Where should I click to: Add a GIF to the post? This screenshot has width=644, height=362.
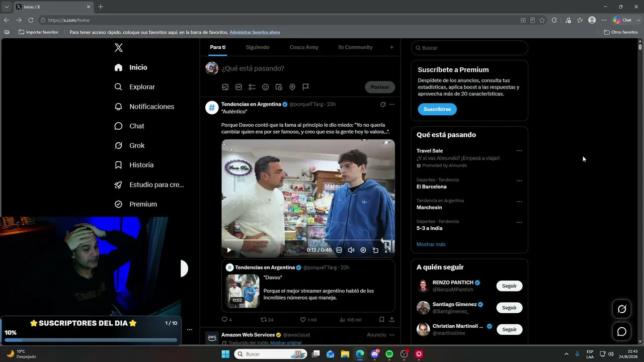click(238, 87)
